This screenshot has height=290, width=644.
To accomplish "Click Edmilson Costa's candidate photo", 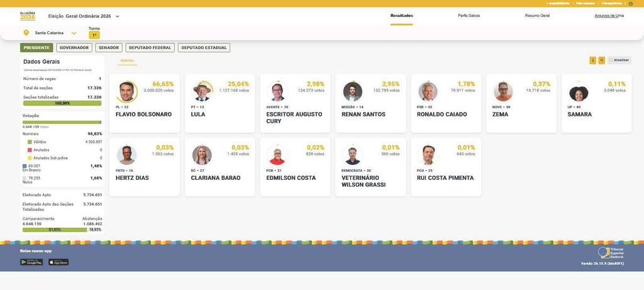I will (x=277, y=155).
